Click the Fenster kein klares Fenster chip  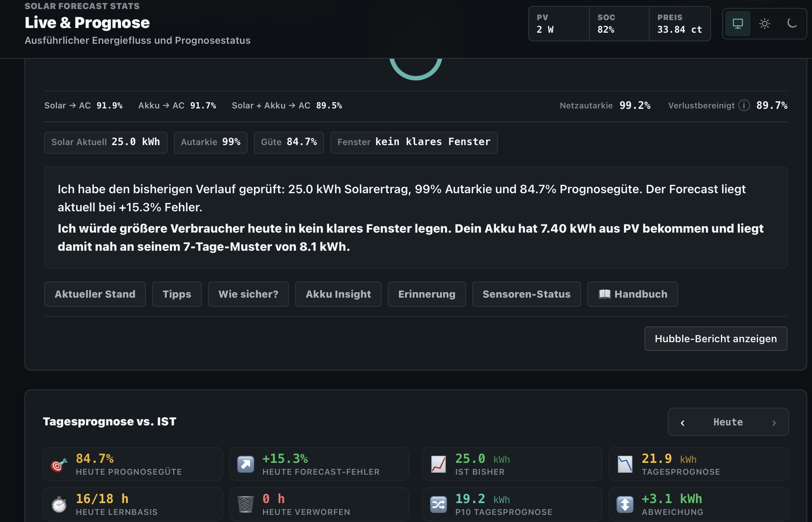pyautogui.click(x=414, y=142)
